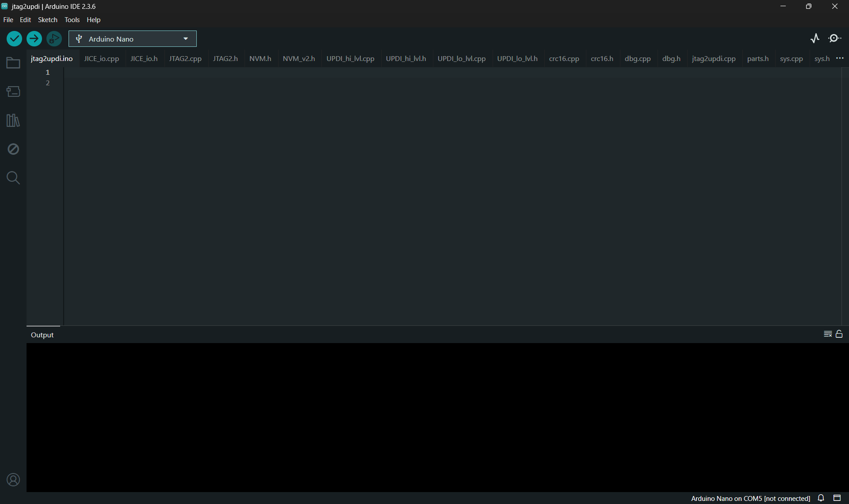Open the Debug panel sidebar icon
Image resolution: width=849 pixels, height=504 pixels.
[13, 149]
